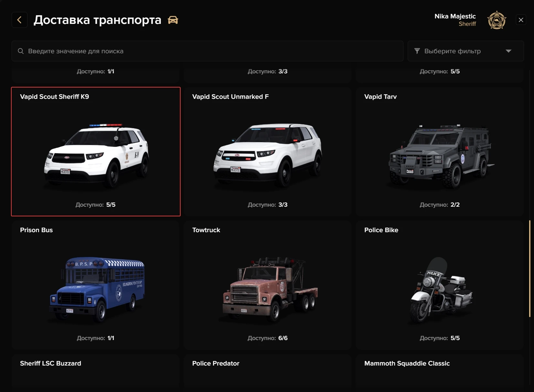
Task: Click the back arrow button
Action: (19, 20)
